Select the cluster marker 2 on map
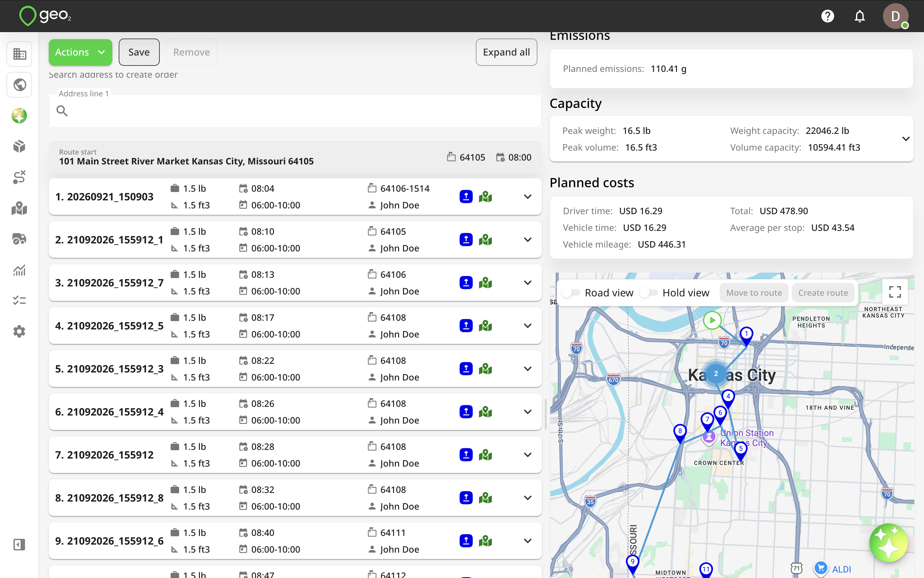This screenshot has width=924, height=578. [x=716, y=373]
